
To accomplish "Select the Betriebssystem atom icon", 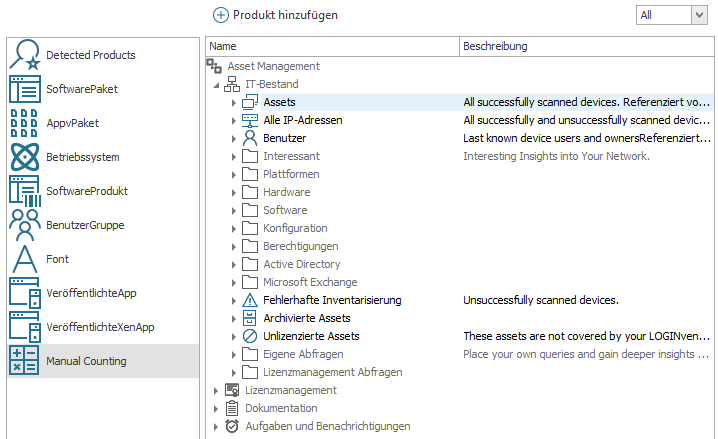I will pos(25,157).
